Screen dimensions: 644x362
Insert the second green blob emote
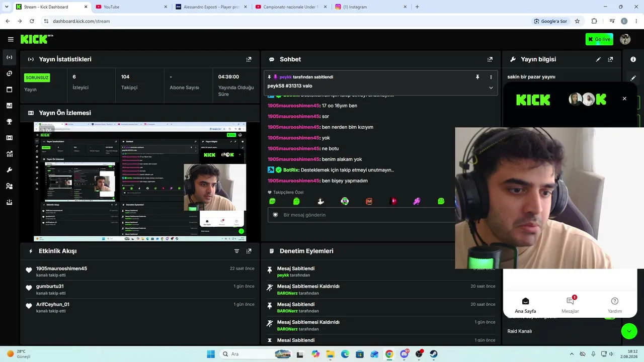[296, 201]
